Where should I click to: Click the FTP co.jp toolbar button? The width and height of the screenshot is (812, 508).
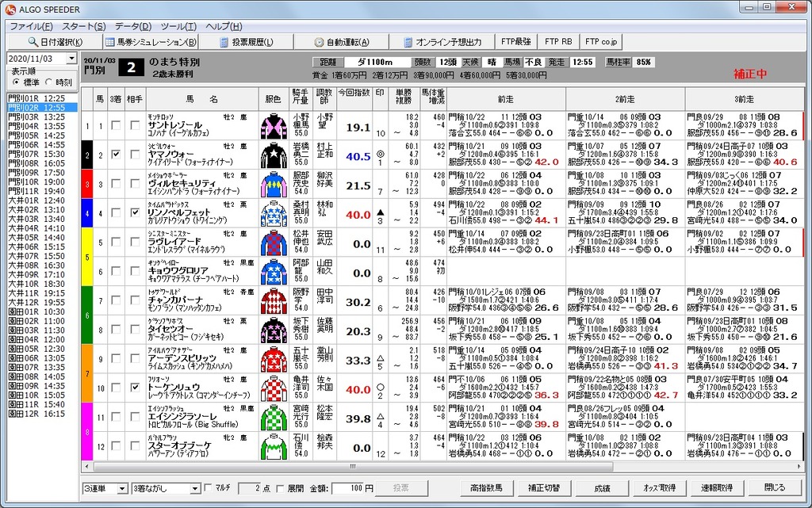601,41
